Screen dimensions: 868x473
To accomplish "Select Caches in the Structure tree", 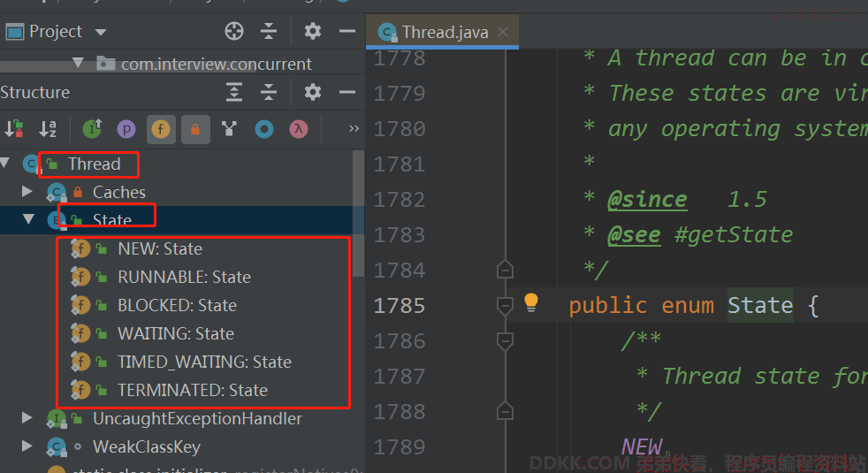I will point(119,192).
